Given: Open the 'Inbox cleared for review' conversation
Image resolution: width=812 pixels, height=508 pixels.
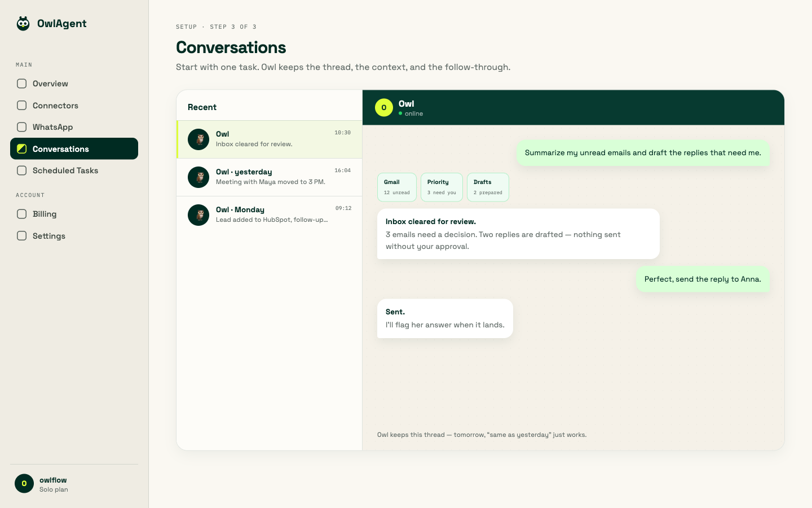Looking at the screenshot, I should tap(270, 139).
